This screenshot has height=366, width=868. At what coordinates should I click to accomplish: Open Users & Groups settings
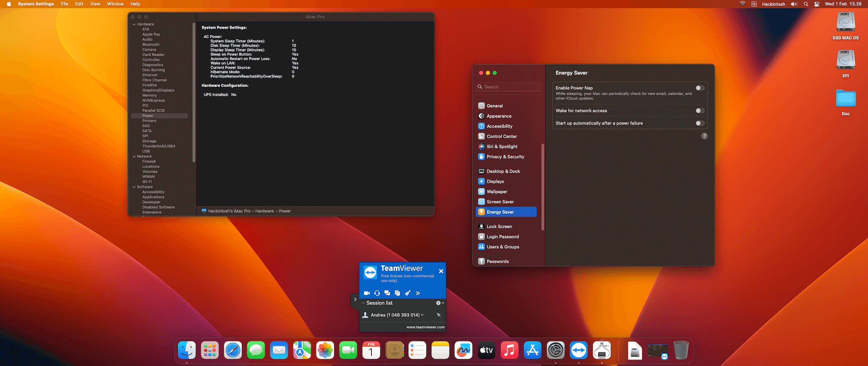(x=506, y=247)
